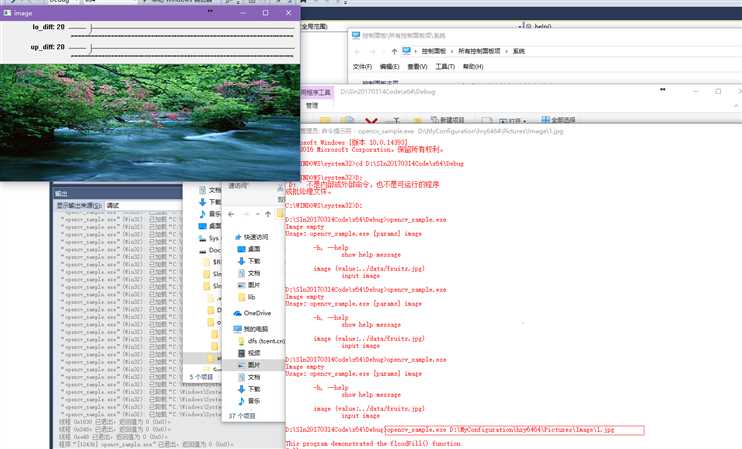Go forward in the Control Panel window

372,51
